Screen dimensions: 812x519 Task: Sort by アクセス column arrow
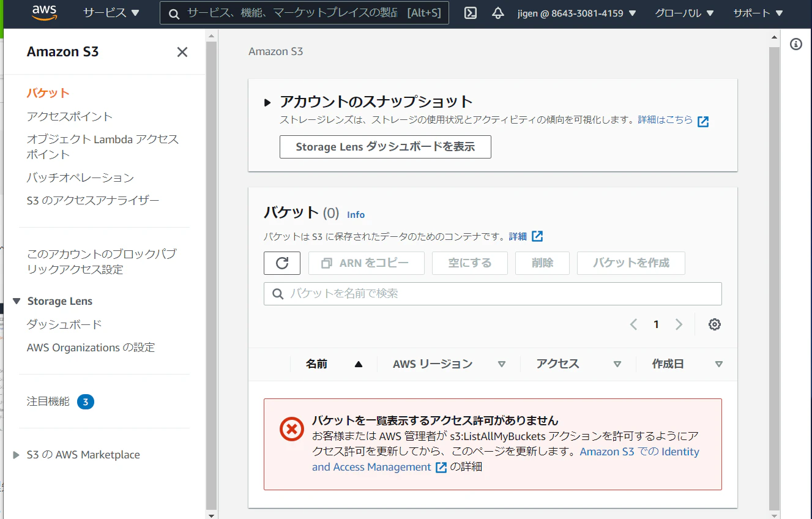617,364
